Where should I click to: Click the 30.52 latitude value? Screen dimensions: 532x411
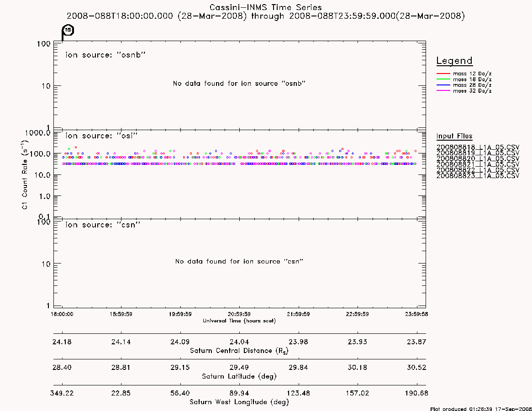coord(416,368)
